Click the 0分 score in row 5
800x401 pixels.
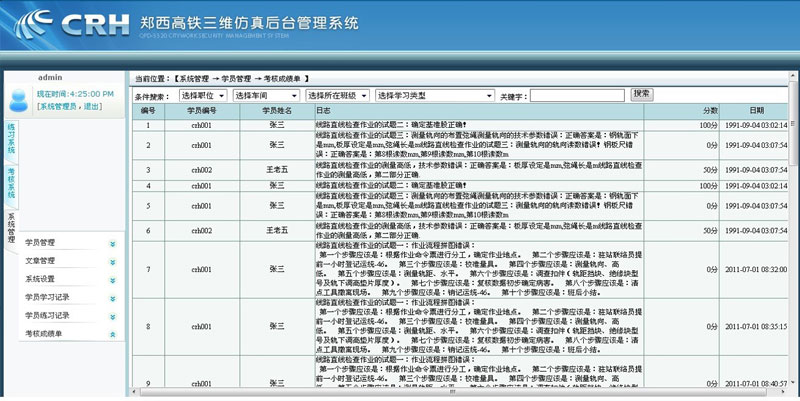point(712,207)
